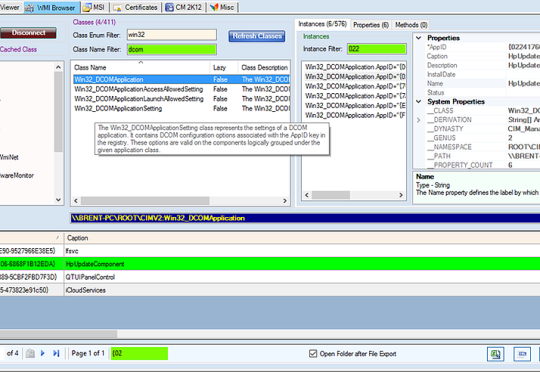Click class list horizontal scroll left arrow
540x372 pixels.
click(x=76, y=201)
